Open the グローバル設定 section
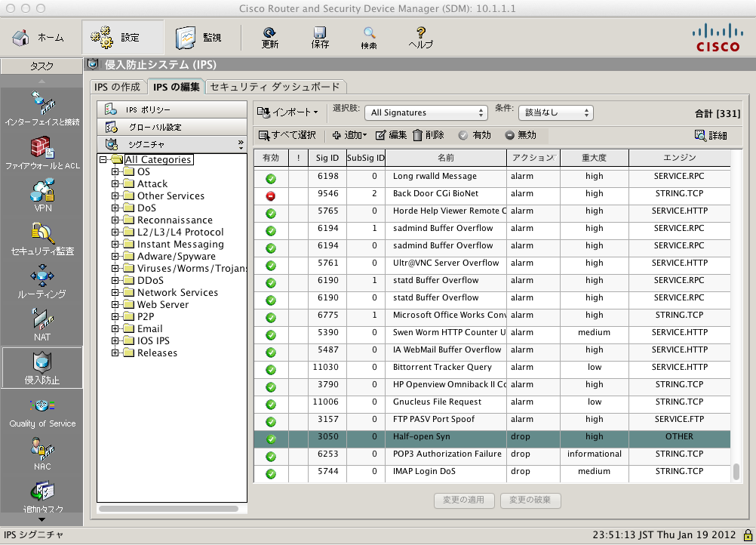This screenshot has width=756, height=545. tap(172, 127)
